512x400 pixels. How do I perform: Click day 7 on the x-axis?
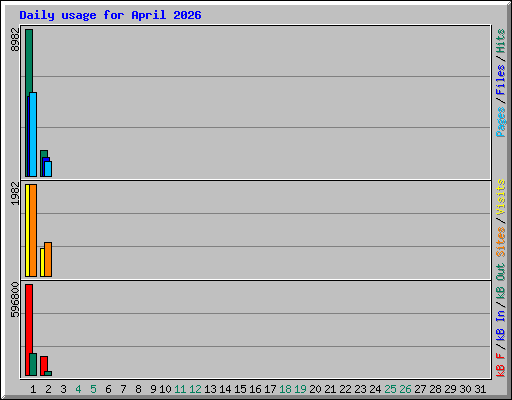123,389
